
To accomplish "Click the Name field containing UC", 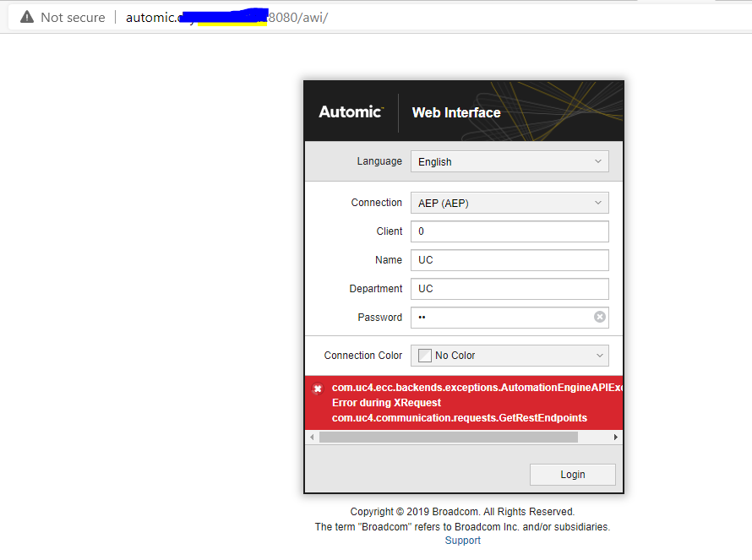I will [x=499, y=259].
